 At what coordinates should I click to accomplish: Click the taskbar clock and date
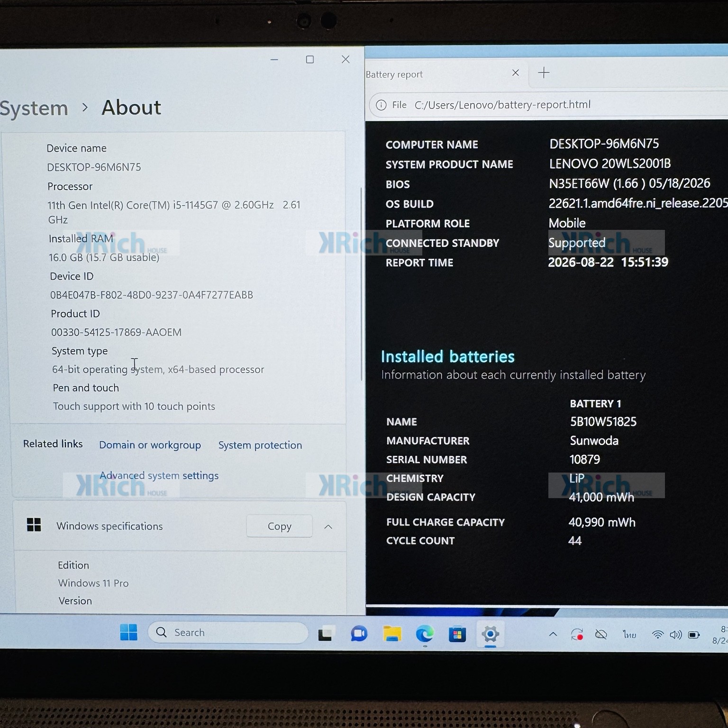pyautogui.click(x=719, y=635)
